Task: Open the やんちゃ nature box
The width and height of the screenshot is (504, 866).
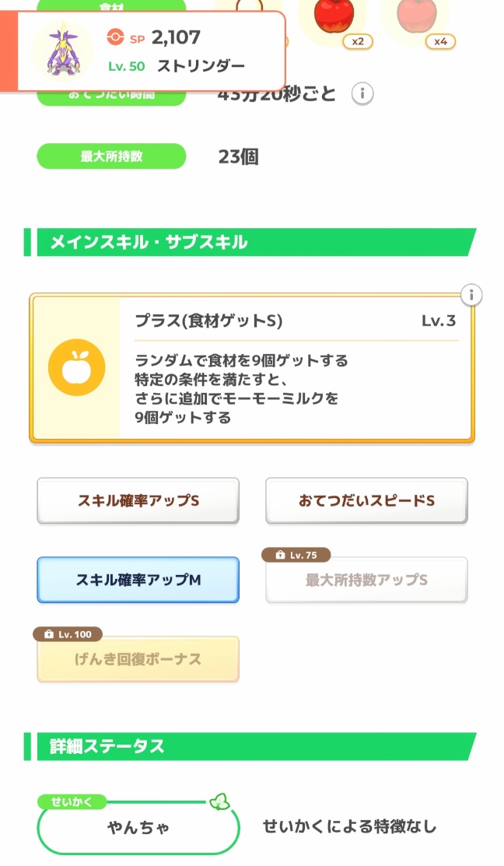Action: click(x=138, y=828)
